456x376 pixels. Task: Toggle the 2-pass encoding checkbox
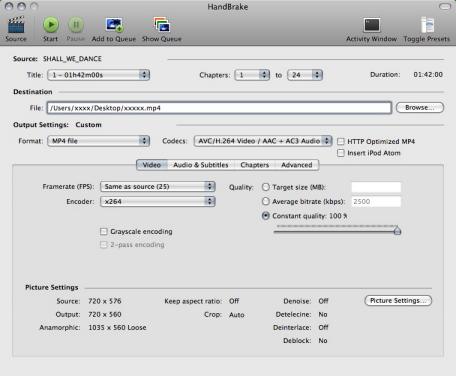104,245
